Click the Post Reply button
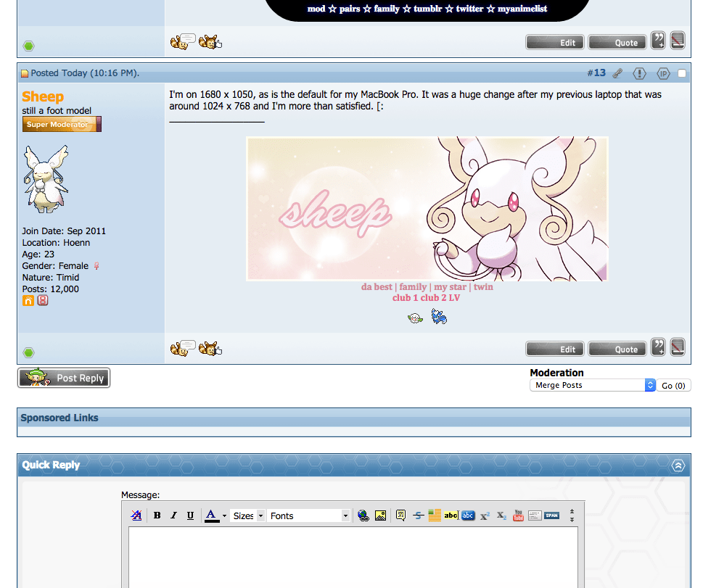 click(64, 378)
